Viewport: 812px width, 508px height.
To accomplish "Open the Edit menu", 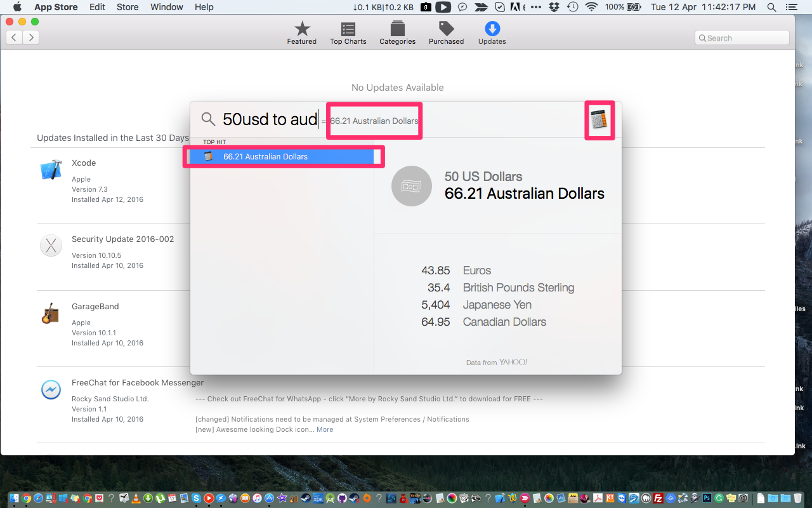I will coord(97,7).
